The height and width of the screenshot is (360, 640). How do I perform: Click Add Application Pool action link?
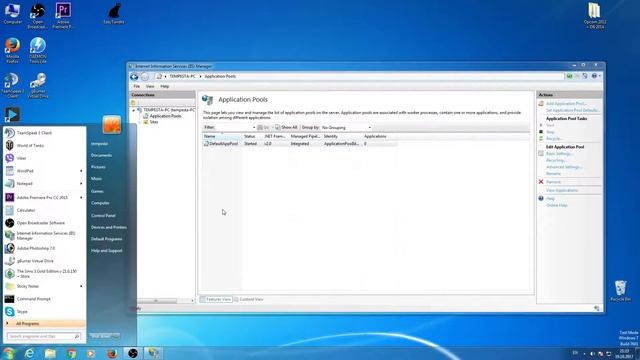coord(566,104)
